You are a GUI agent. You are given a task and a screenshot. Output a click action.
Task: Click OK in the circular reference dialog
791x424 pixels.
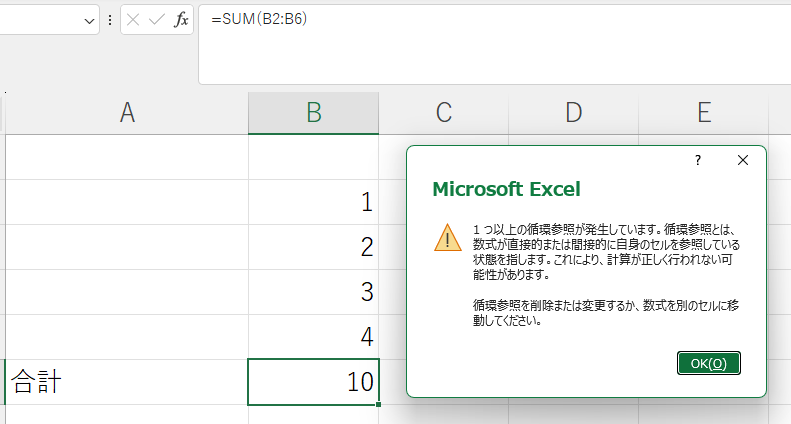click(709, 363)
